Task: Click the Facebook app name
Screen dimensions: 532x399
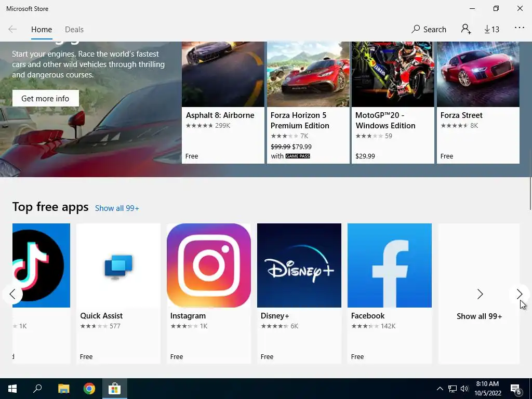Action: click(368, 316)
